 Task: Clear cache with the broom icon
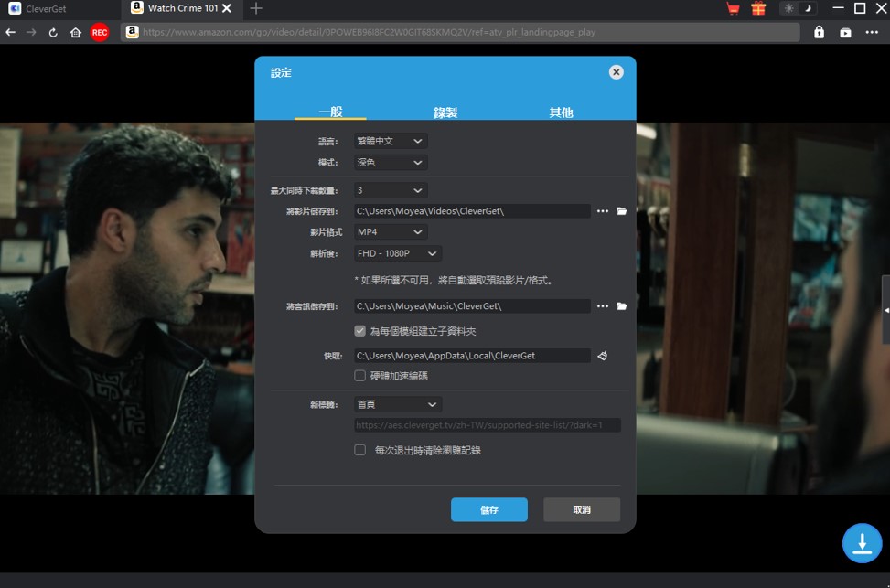pos(603,356)
